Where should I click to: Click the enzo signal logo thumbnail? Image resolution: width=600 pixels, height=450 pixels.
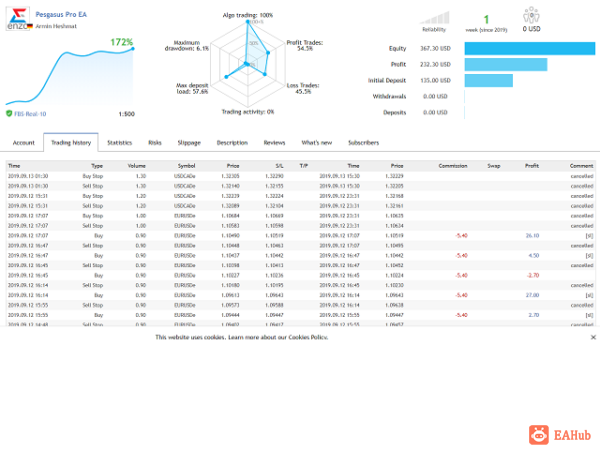[18, 19]
